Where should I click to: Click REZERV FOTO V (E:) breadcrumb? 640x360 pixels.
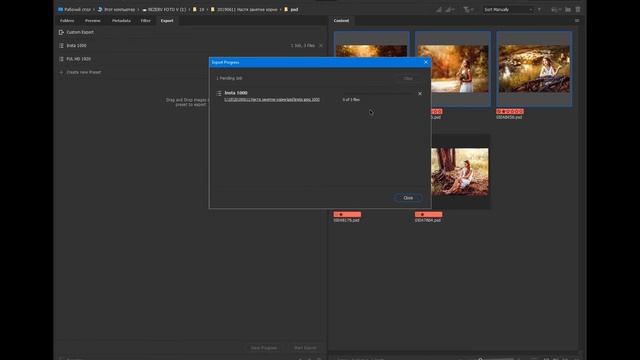click(x=167, y=9)
